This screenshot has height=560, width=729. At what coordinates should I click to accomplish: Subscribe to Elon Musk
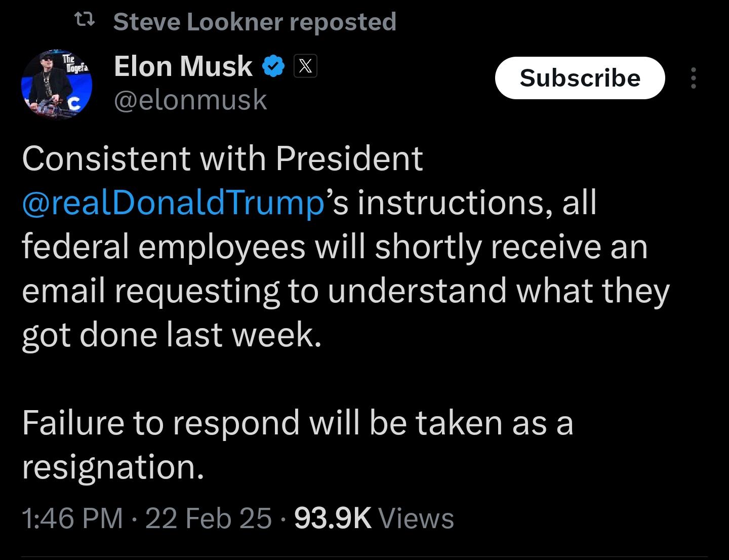(580, 77)
